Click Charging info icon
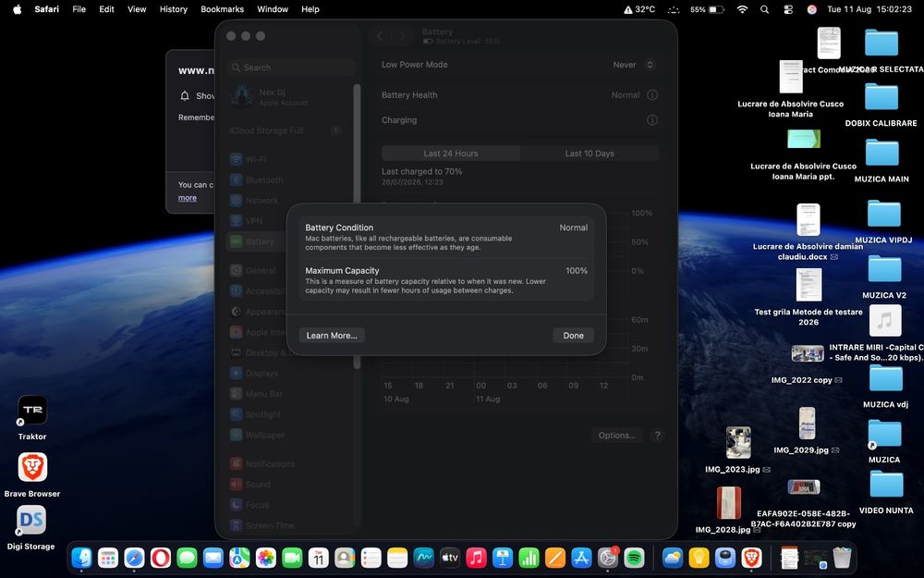 pos(651,120)
